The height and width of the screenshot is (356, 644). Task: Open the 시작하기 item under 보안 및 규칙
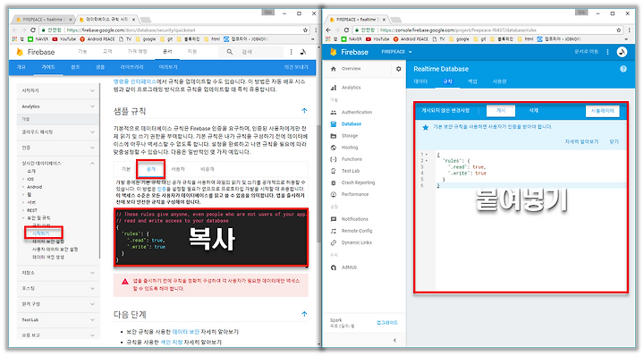click(40, 233)
